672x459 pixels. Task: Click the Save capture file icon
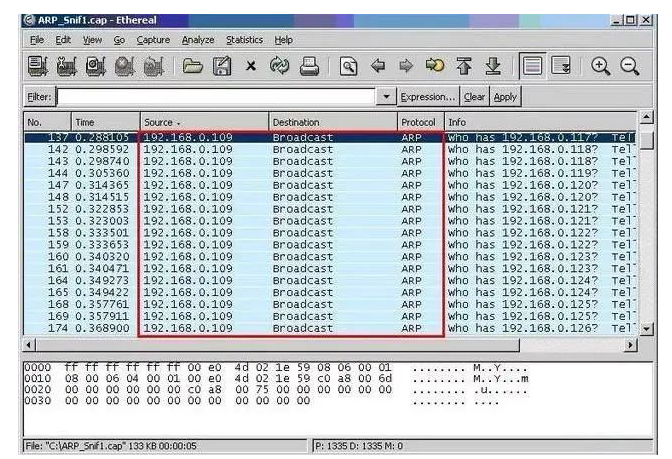(x=225, y=67)
